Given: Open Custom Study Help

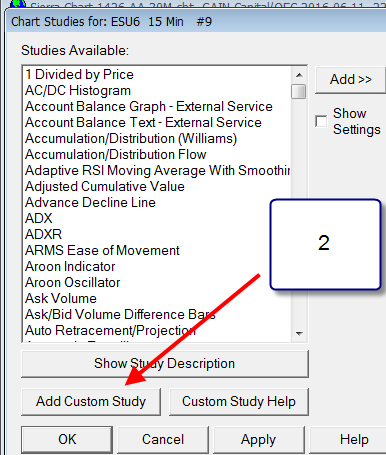Looking at the screenshot, I should coord(239,401).
